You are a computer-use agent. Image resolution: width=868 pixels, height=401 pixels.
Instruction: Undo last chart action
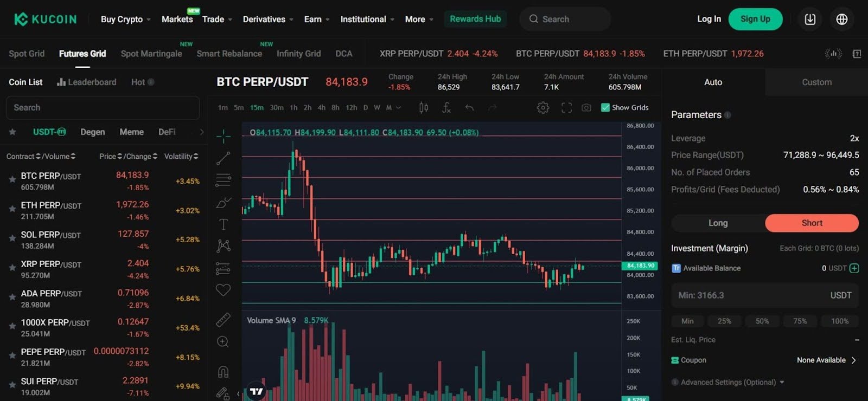469,108
